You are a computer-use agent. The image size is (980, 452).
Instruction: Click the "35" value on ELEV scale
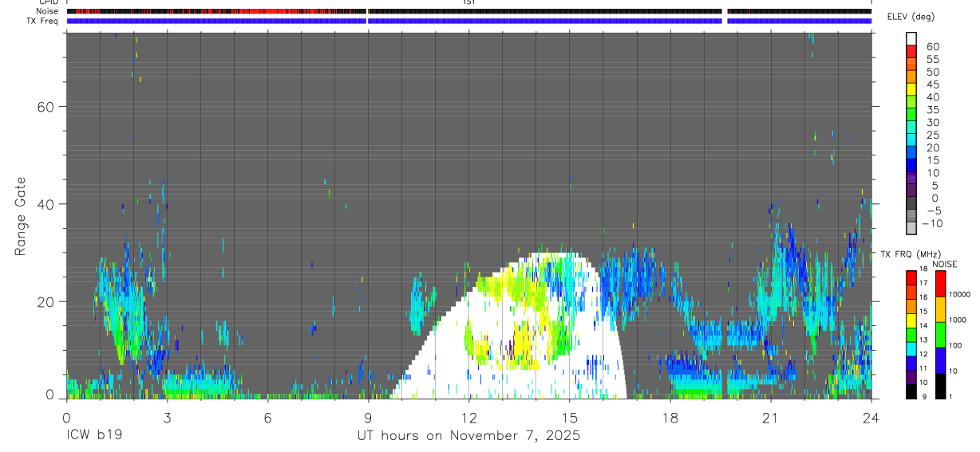(x=931, y=110)
